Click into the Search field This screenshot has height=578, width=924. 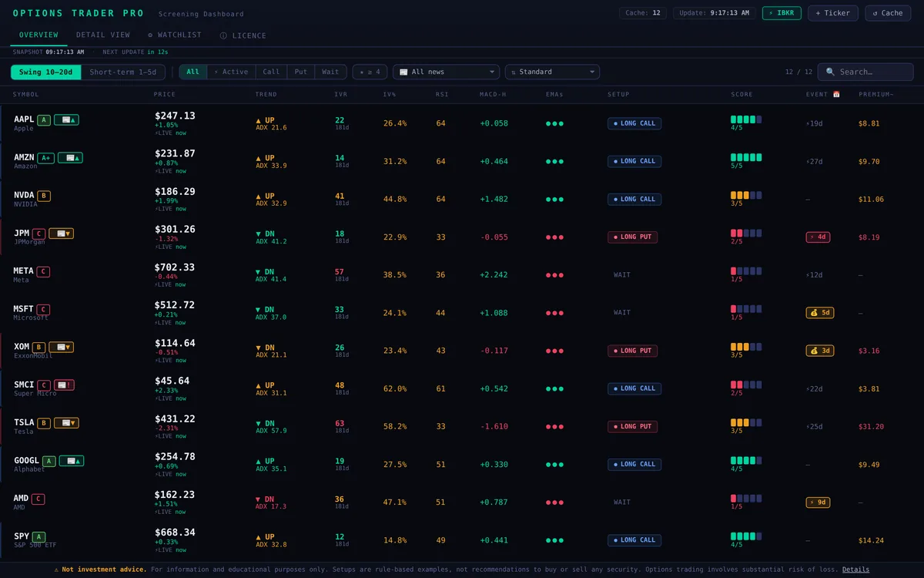pos(865,72)
